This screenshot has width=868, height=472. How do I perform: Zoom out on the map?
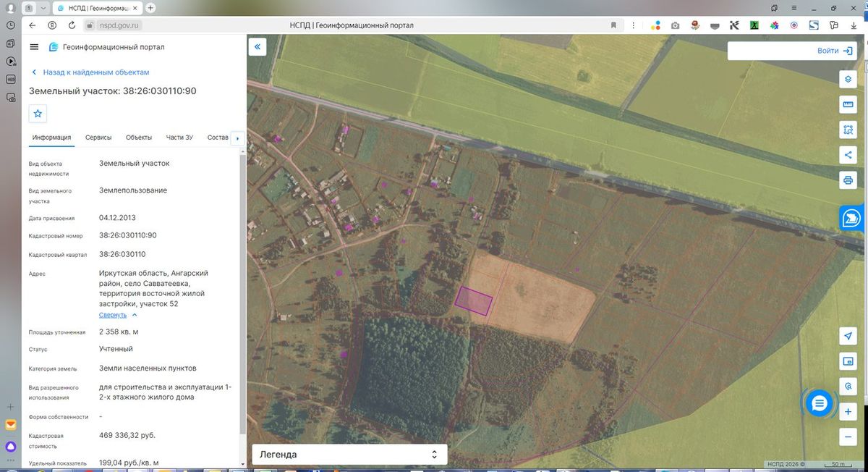click(848, 437)
